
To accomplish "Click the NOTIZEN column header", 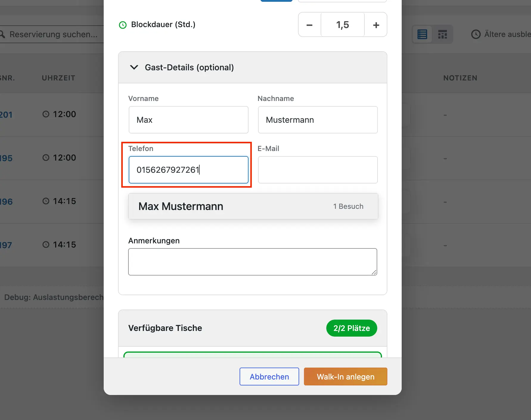I will point(460,78).
